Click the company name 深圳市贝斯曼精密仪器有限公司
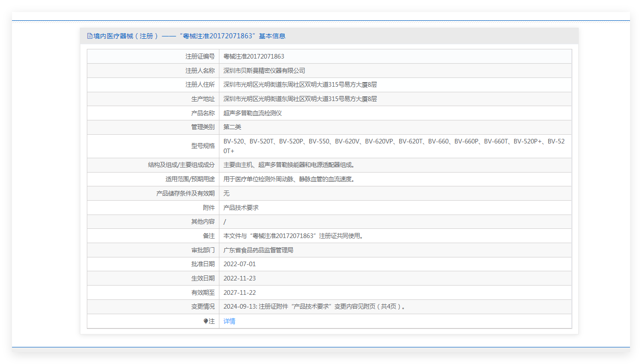This screenshot has height=364, width=642. click(264, 71)
